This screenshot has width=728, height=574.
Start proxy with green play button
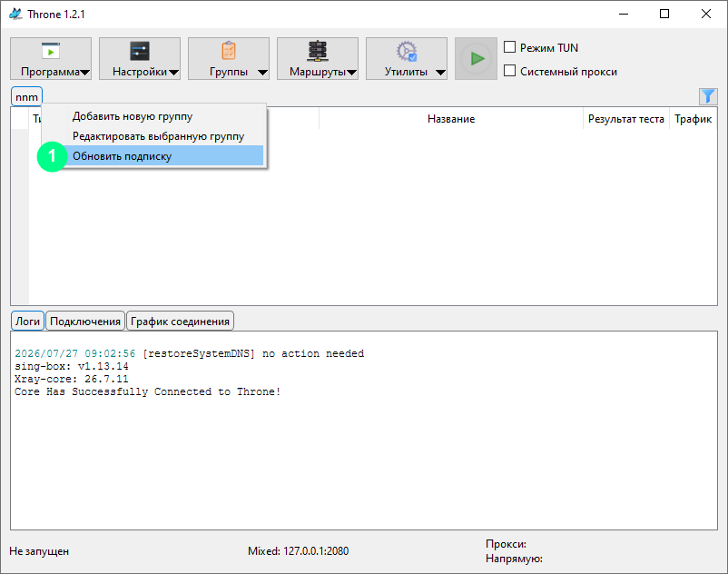point(476,58)
